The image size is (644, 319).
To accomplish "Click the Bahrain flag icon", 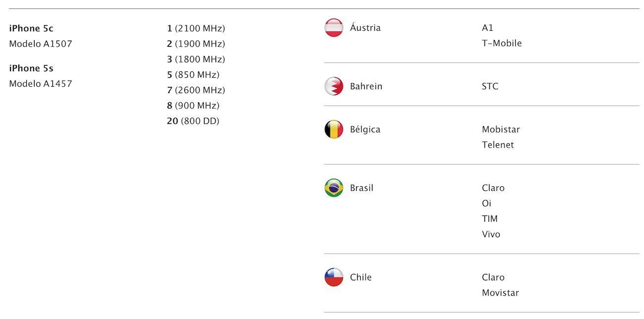I will [x=333, y=86].
